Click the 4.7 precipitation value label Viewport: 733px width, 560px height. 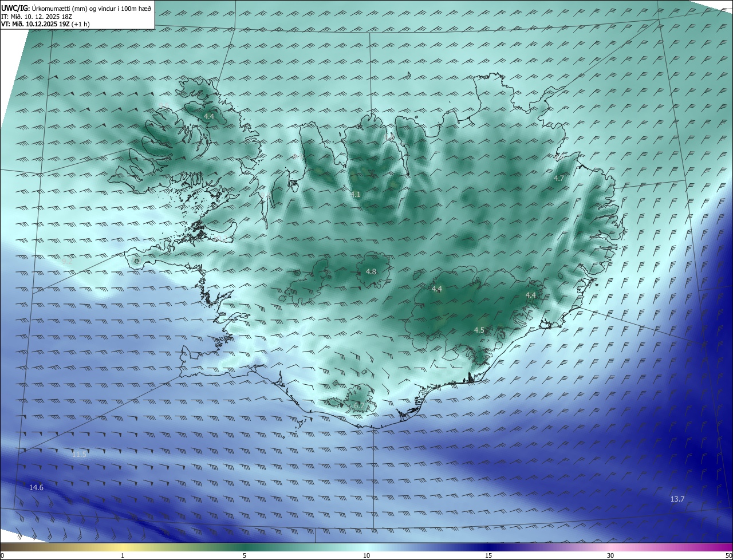559,179
